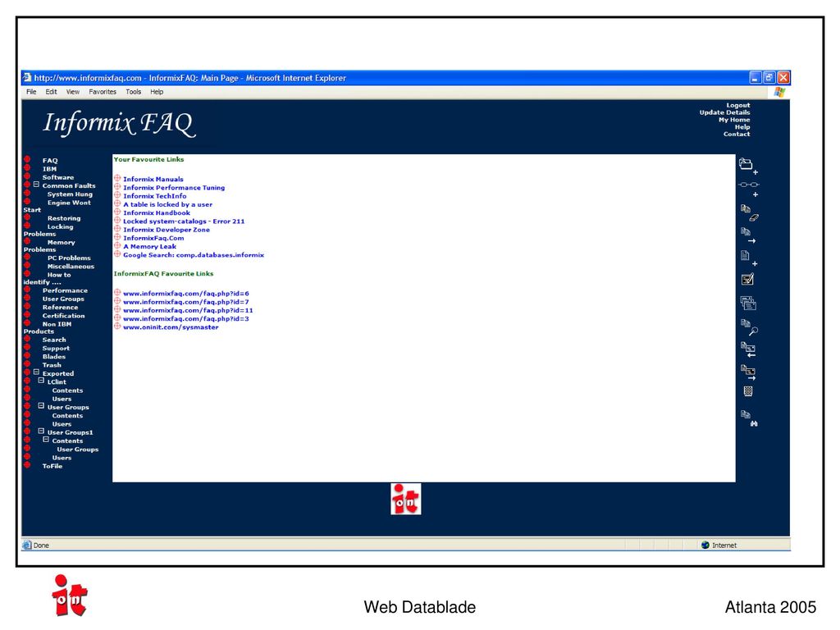Open the Help menu in the menu bar

(157, 92)
